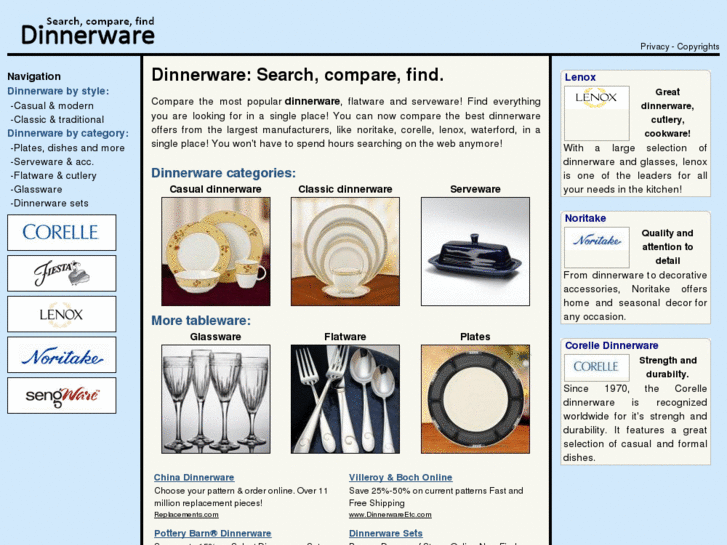Open the Flatware image

[x=345, y=399]
